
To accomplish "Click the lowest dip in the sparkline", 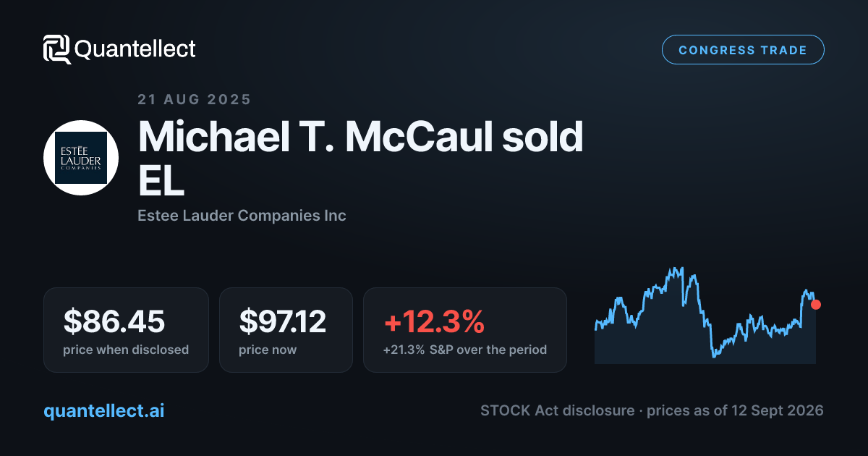I will (713, 355).
